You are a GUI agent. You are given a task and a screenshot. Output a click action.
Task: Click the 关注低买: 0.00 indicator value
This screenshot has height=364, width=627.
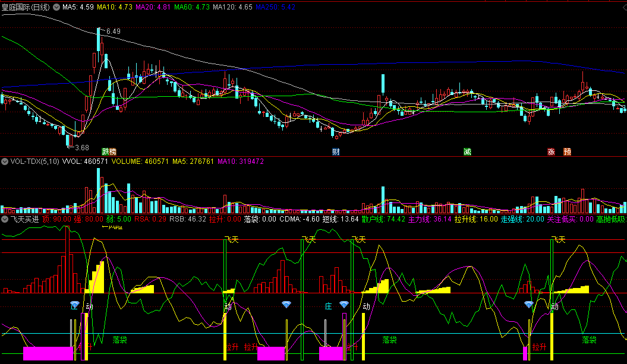(570, 219)
